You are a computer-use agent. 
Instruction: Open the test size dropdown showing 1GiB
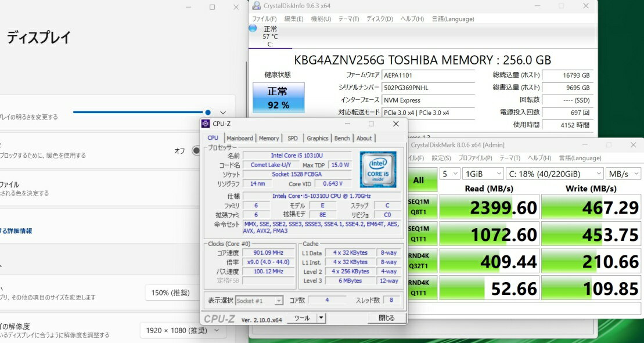coord(483,174)
